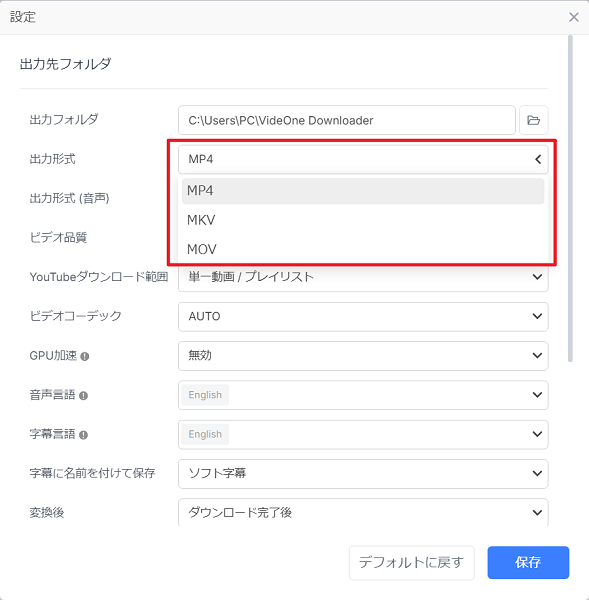Click info icon next to GPU加速
The image size is (589, 600).
(x=85, y=356)
